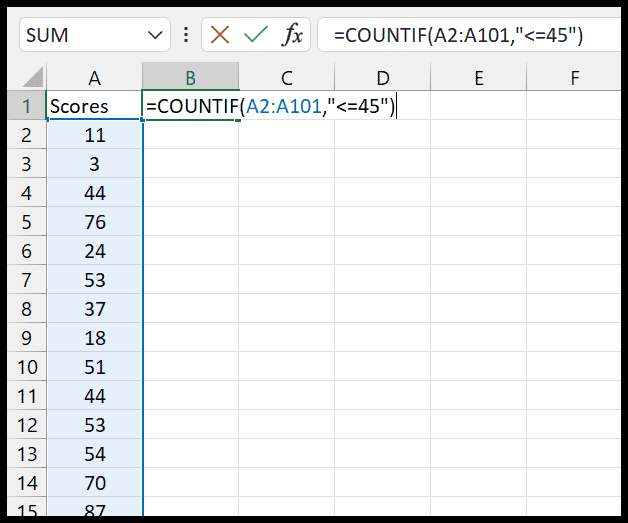Click cell A2 containing 11
Viewport: 628px width, 523px height.
pyautogui.click(x=95, y=135)
